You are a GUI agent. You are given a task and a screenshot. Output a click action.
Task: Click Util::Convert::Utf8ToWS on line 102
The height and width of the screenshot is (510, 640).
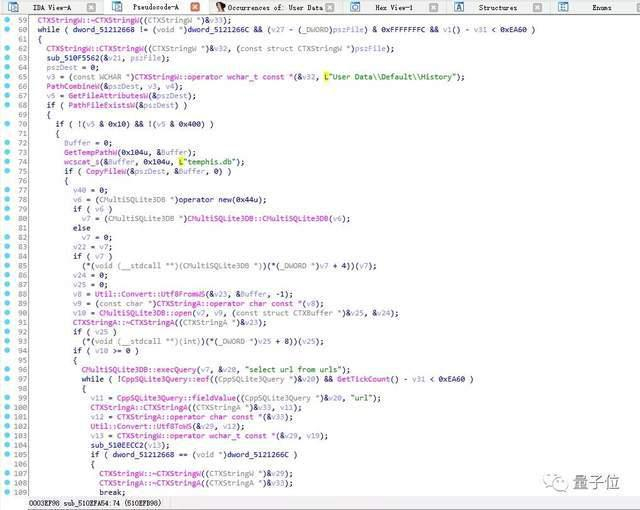click(x=141, y=426)
